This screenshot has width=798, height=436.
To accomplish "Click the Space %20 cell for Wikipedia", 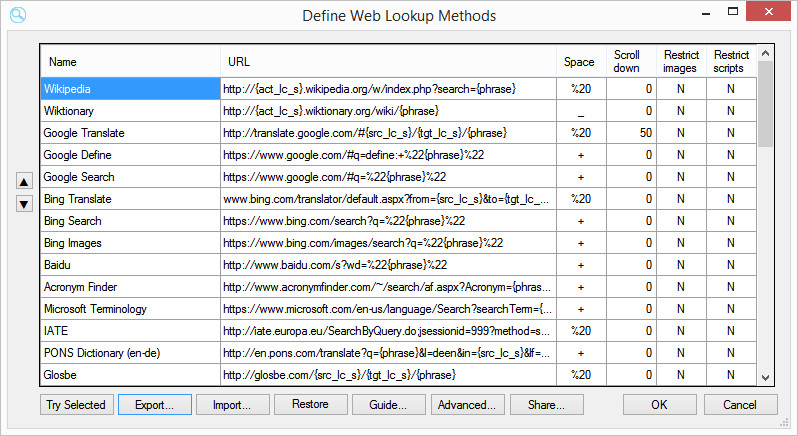I will pyautogui.click(x=581, y=89).
